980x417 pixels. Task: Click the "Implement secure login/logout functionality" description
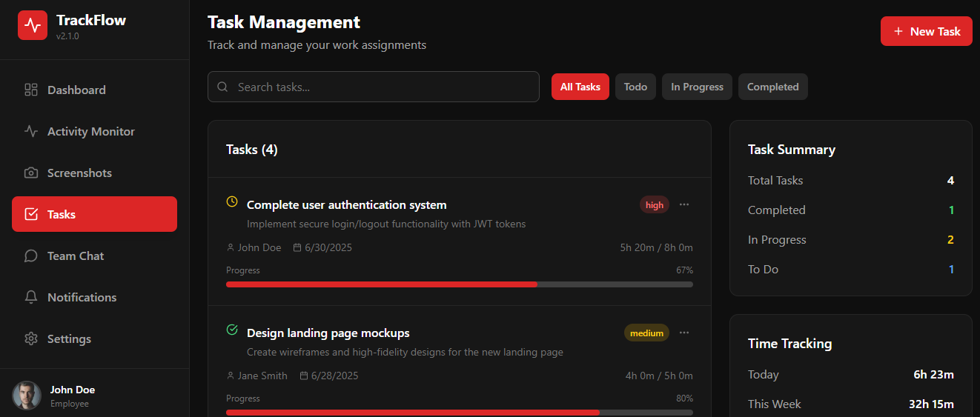click(x=386, y=224)
